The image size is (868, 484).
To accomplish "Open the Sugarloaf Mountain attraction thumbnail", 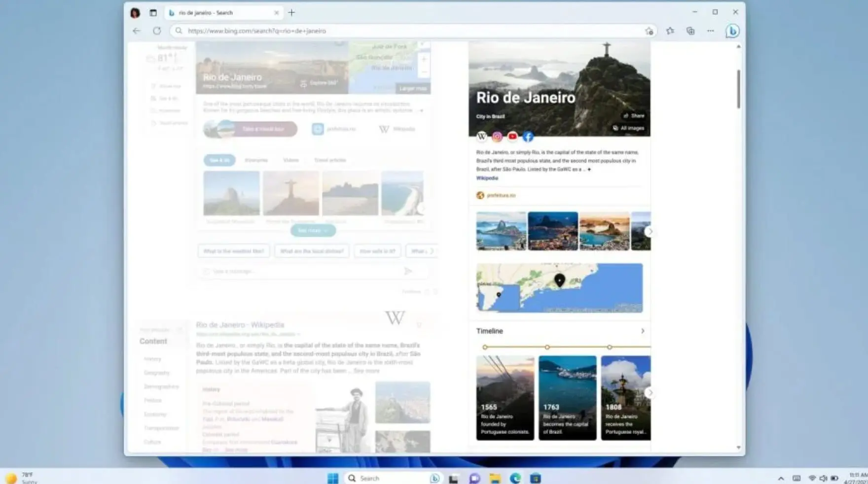I will (x=231, y=193).
